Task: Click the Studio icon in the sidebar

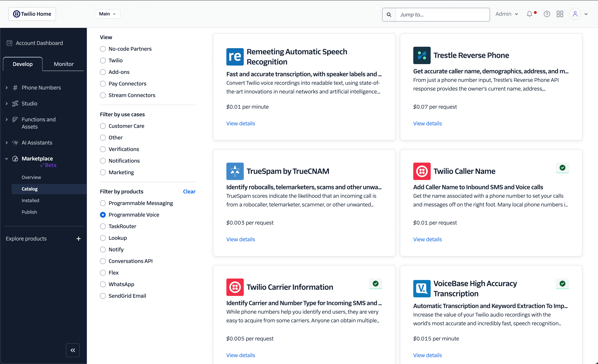Action: click(x=15, y=103)
